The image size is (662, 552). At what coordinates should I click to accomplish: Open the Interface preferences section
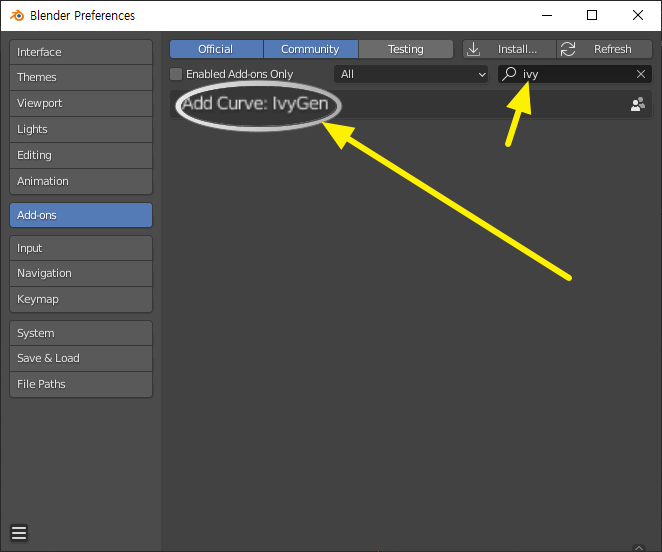(x=81, y=52)
